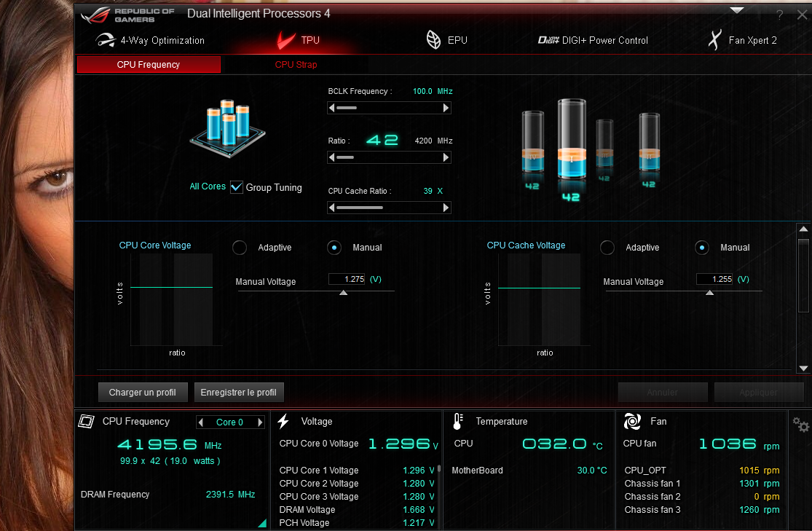Select Adaptive for CPU Core Voltage

[240, 248]
